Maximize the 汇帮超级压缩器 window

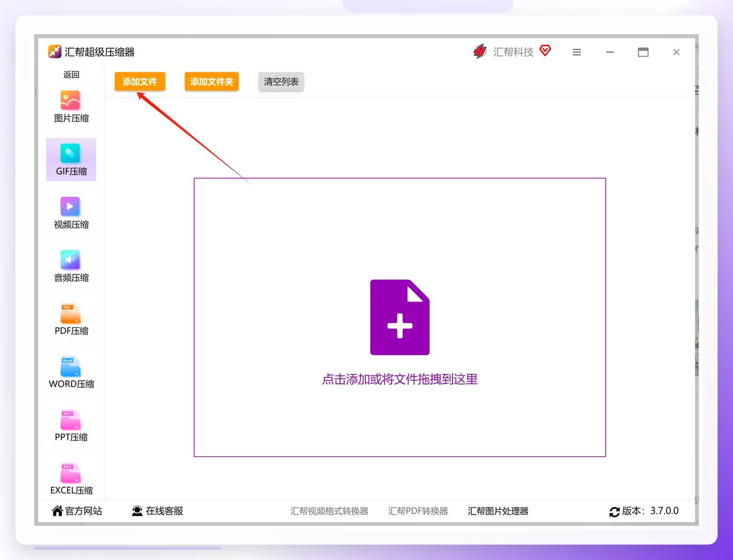click(643, 52)
